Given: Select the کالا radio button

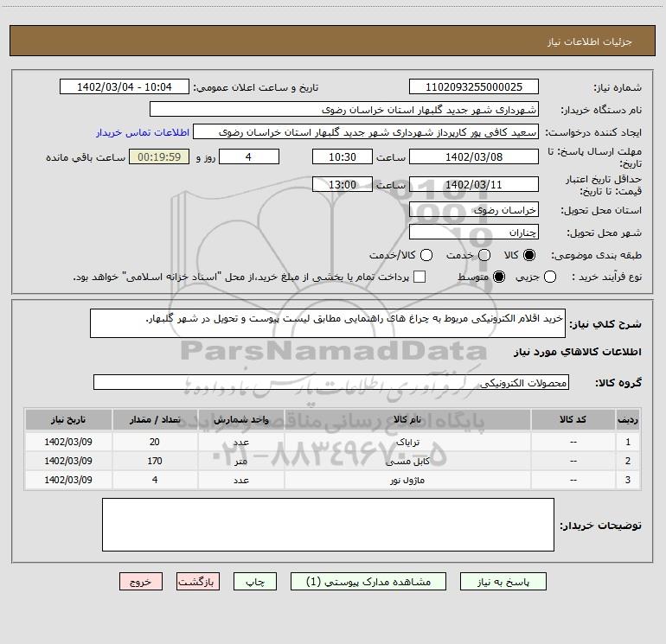Looking at the screenshot, I should pyautogui.click(x=529, y=256).
